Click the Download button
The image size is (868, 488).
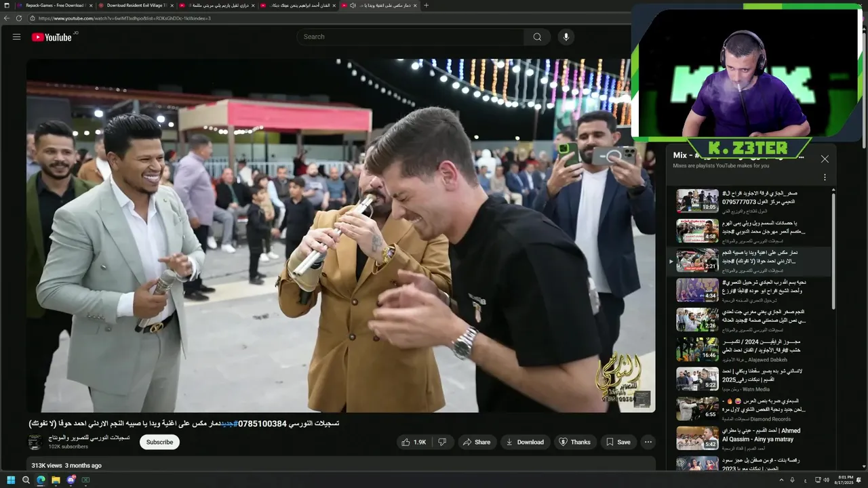click(524, 442)
